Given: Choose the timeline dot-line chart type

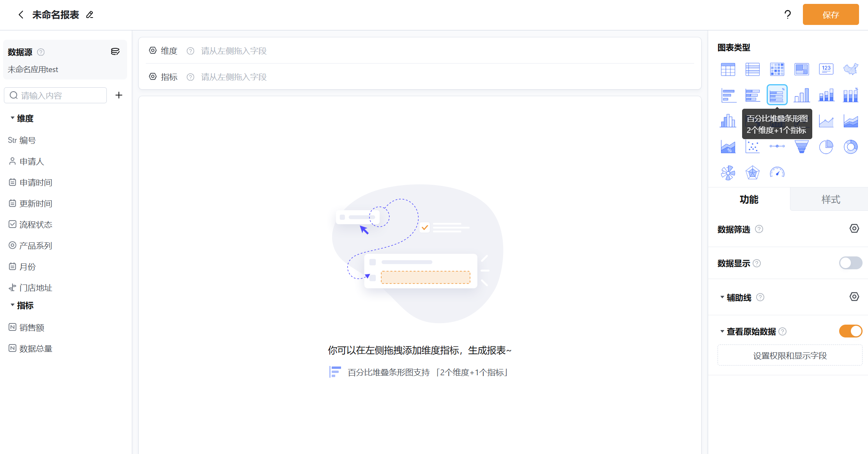Looking at the screenshot, I should tap(777, 146).
